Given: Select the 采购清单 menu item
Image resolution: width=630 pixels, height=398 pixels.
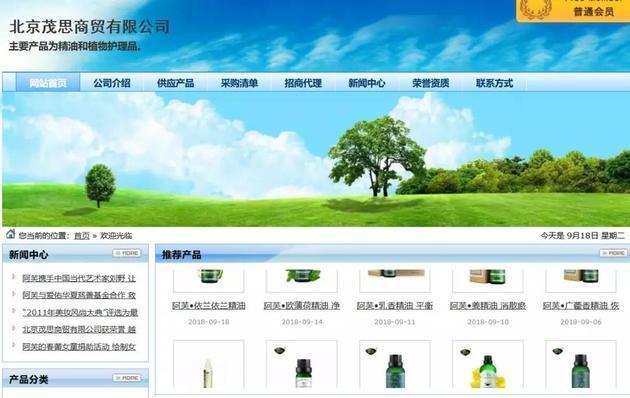Looking at the screenshot, I should pyautogui.click(x=239, y=83).
